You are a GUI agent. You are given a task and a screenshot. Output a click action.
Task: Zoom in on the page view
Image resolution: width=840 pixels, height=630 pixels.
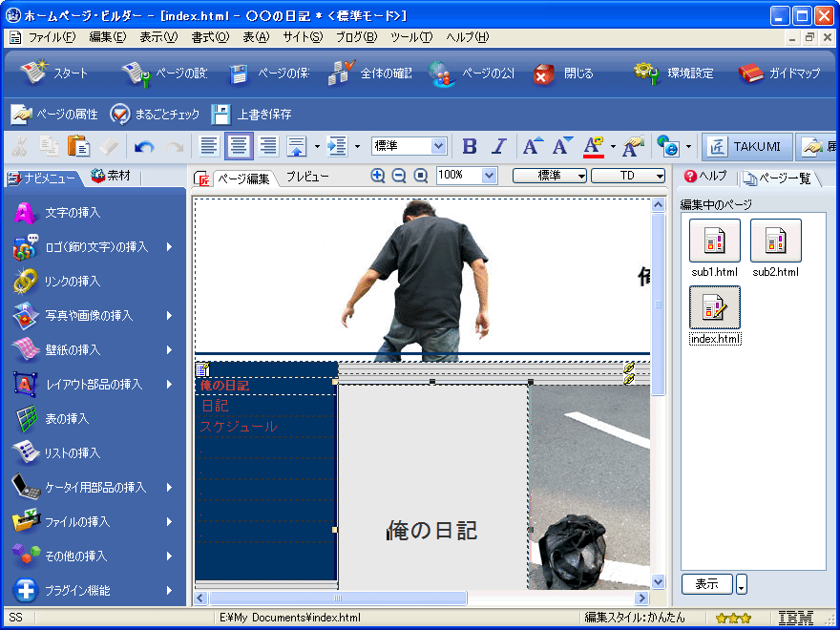(x=378, y=176)
